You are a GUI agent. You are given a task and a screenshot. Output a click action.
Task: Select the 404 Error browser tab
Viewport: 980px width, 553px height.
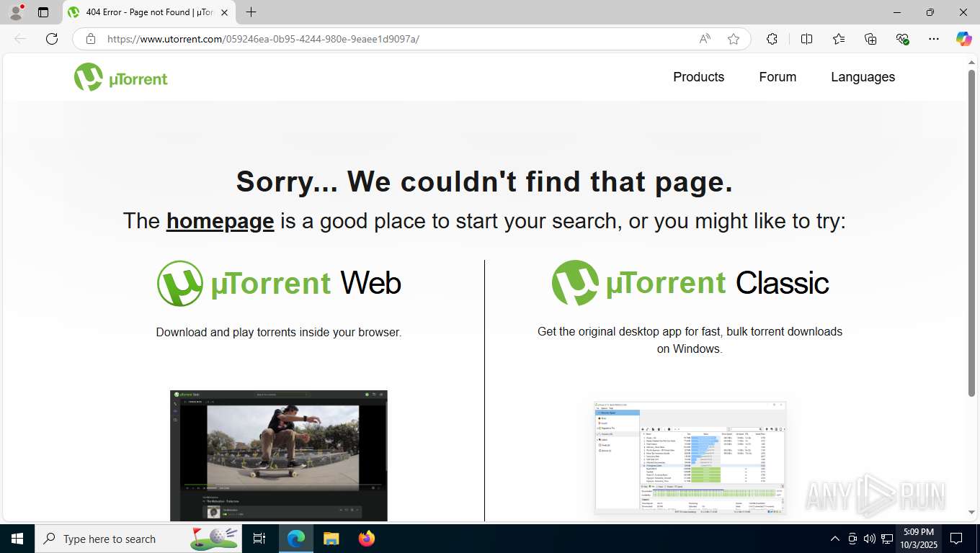coord(148,12)
